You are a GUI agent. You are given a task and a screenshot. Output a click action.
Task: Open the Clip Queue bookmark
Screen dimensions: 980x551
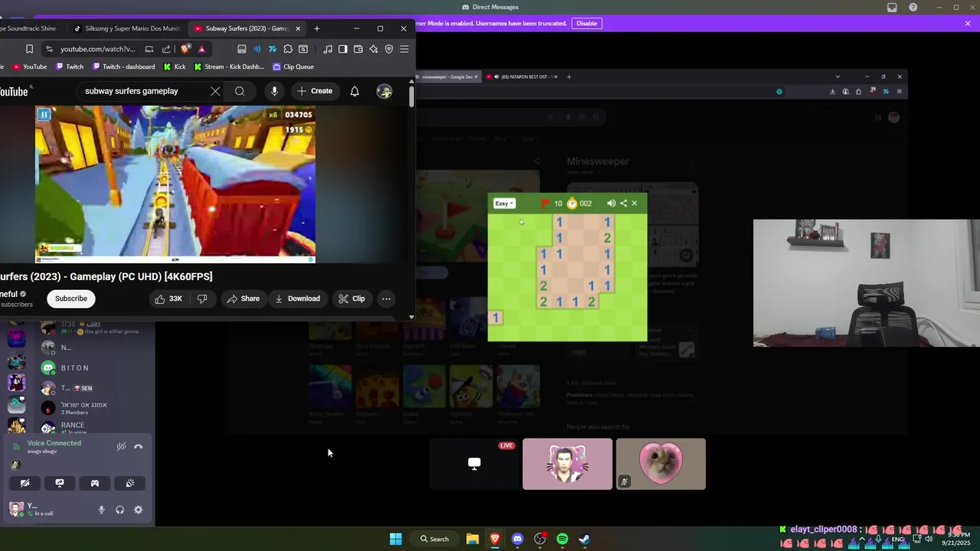tap(293, 67)
